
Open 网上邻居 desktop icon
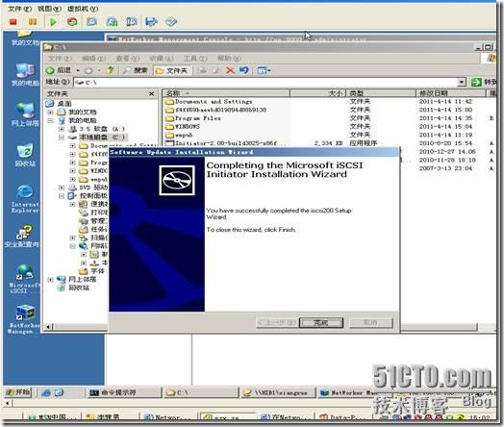click(25, 114)
